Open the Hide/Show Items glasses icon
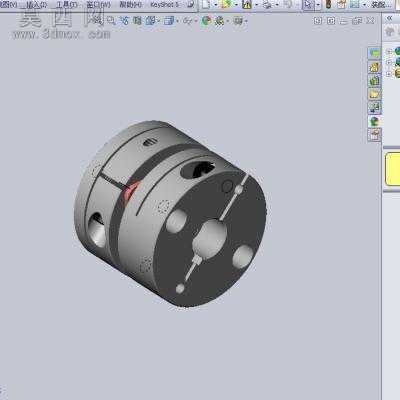The image size is (400, 400). (187, 21)
